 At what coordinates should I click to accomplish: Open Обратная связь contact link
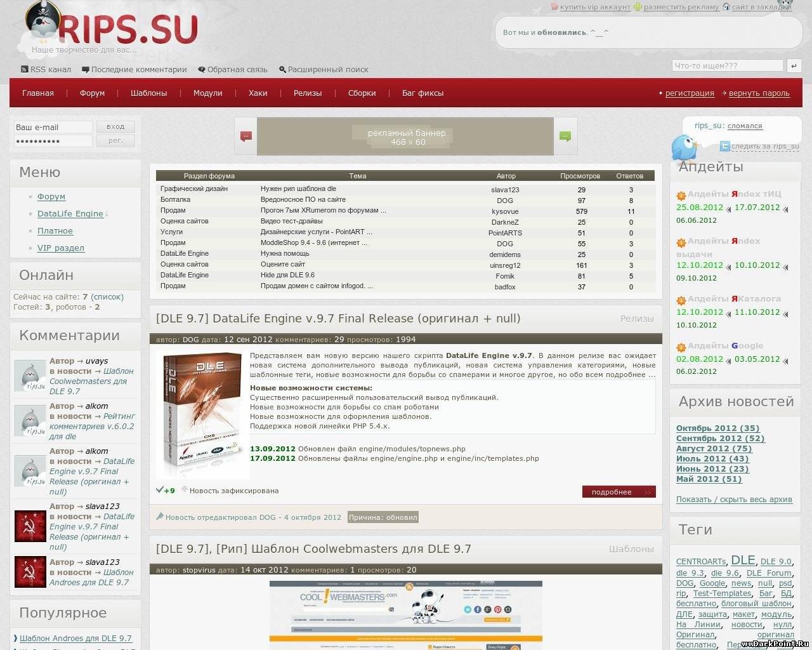233,69
